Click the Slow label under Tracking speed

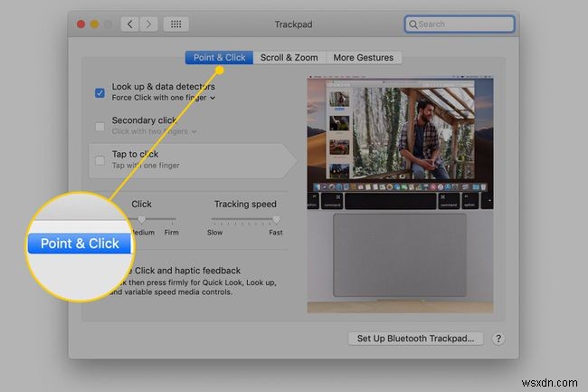coord(215,233)
